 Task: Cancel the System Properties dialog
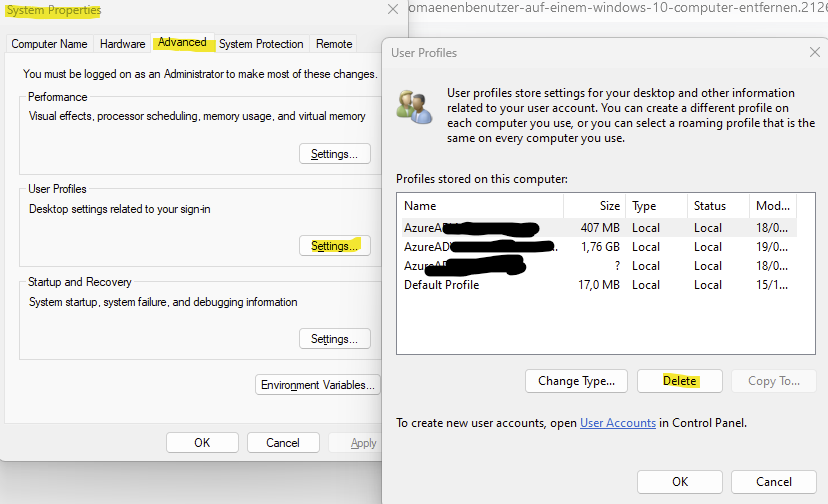coord(283,443)
